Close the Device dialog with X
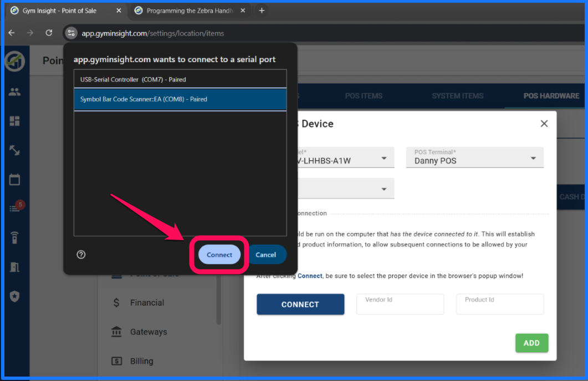This screenshot has height=381, width=588. coord(544,124)
